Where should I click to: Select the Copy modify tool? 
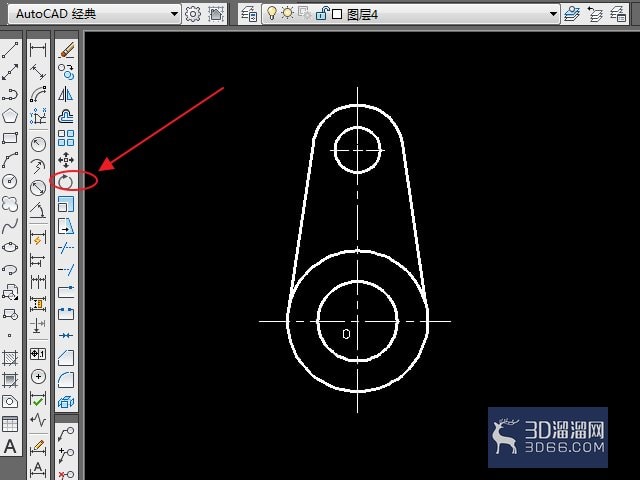[66, 72]
